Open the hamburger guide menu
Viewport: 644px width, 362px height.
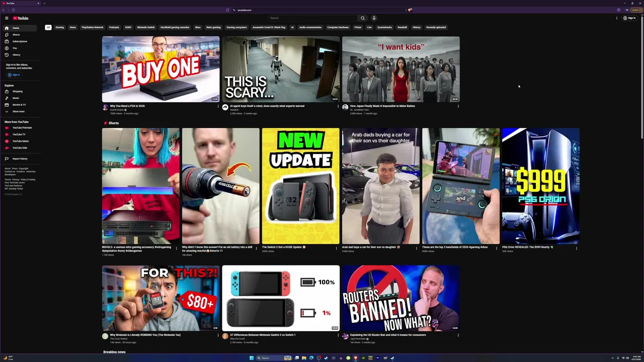7,18
